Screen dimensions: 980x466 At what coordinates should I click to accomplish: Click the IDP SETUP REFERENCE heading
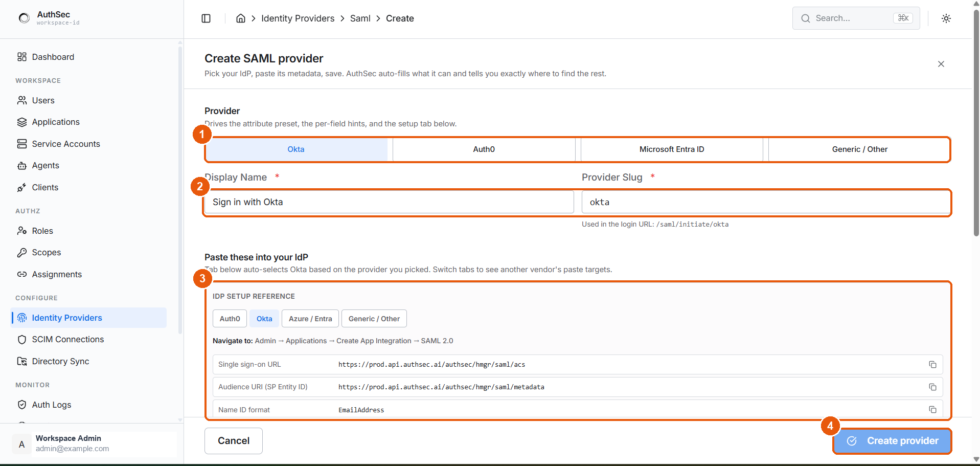pyautogui.click(x=254, y=296)
